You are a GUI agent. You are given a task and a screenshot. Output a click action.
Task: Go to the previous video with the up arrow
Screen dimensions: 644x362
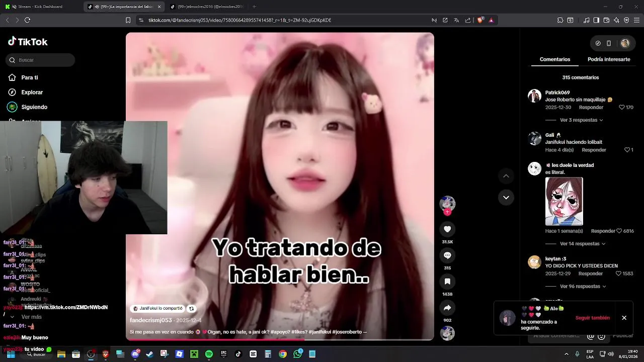506,176
